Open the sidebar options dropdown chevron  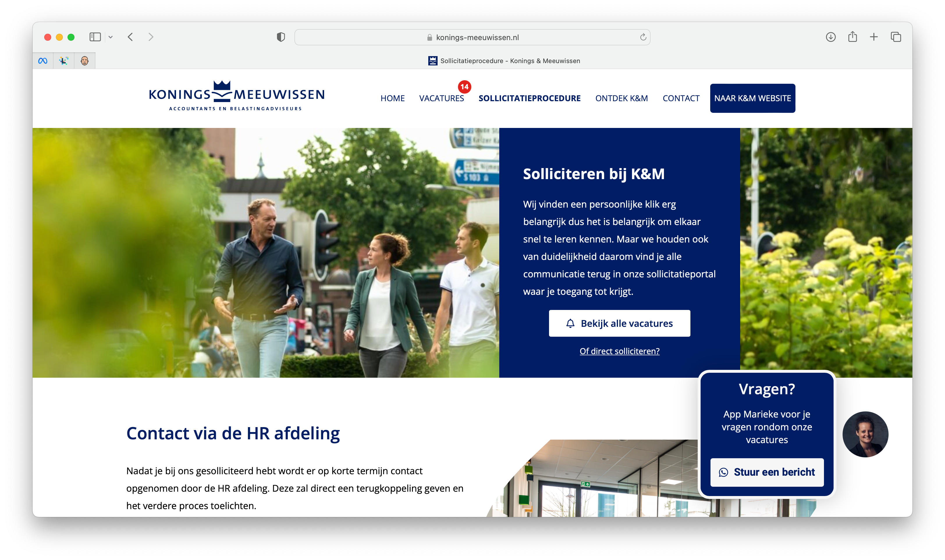click(111, 37)
